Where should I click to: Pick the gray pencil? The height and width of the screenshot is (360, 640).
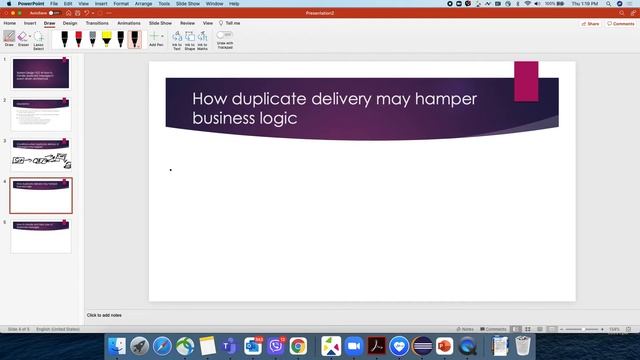click(93, 39)
